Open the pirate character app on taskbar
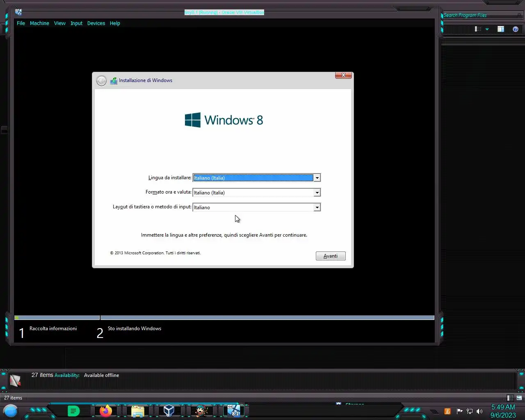 [201, 411]
